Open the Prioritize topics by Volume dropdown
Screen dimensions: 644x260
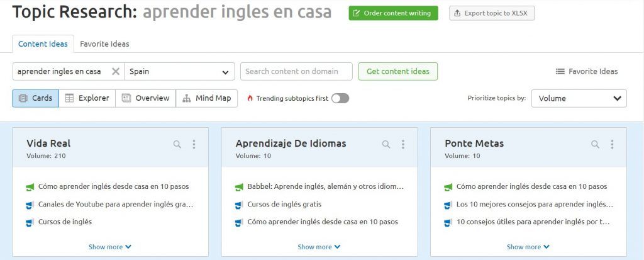point(579,98)
